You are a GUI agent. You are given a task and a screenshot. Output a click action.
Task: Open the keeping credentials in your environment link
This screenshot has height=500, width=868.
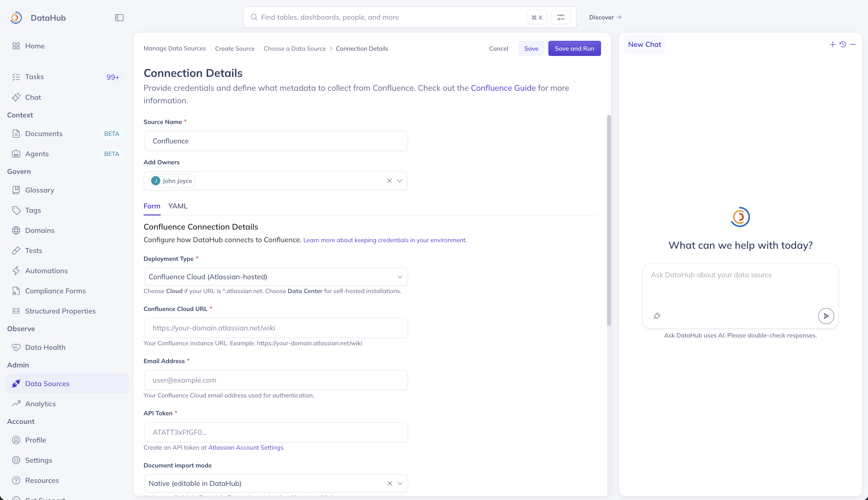pyautogui.click(x=385, y=240)
